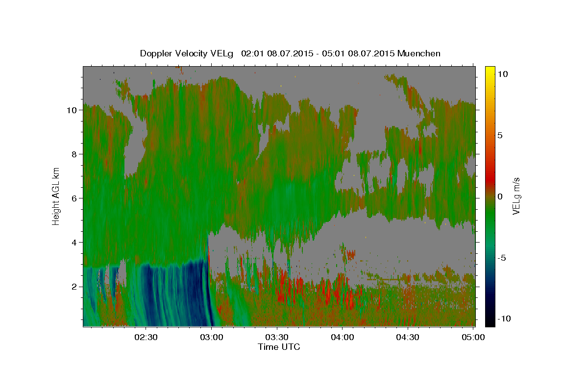This screenshot has height=392, width=588.
Task: Click the end date '05:01 08.07.2015' in title
Action: pyautogui.click(x=357, y=53)
